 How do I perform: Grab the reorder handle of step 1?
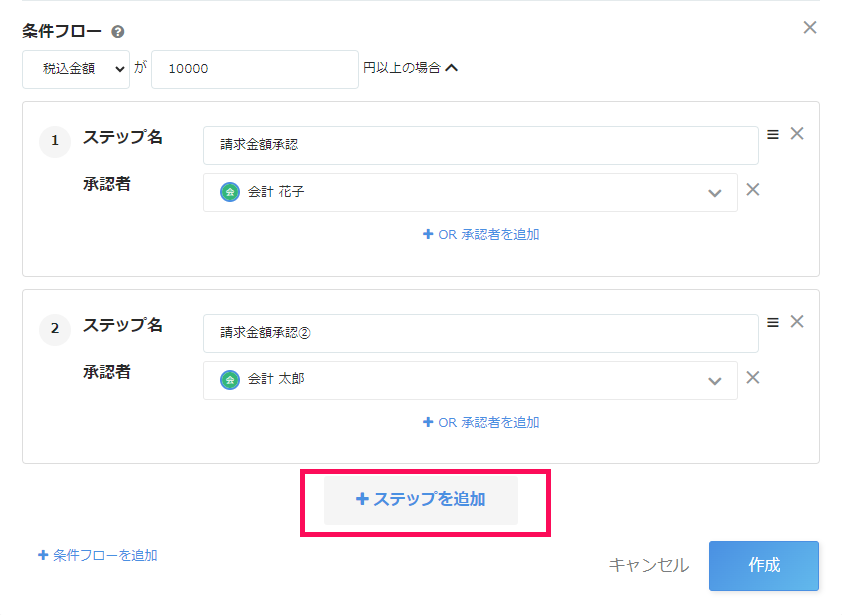[773, 134]
